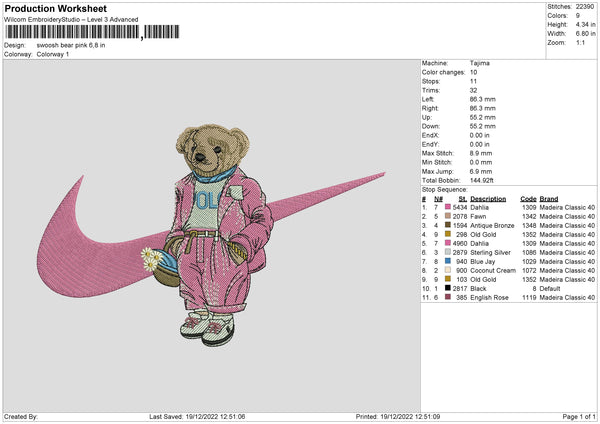This screenshot has width=600, height=424.
Task: Click the "Description" column header
Action: click(488, 199)
